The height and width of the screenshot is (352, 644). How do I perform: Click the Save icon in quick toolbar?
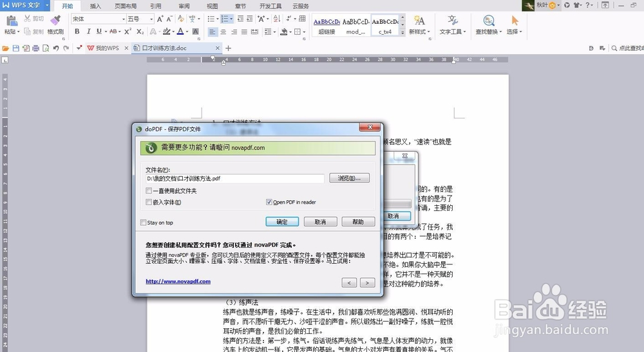click(x=15, y=48)
